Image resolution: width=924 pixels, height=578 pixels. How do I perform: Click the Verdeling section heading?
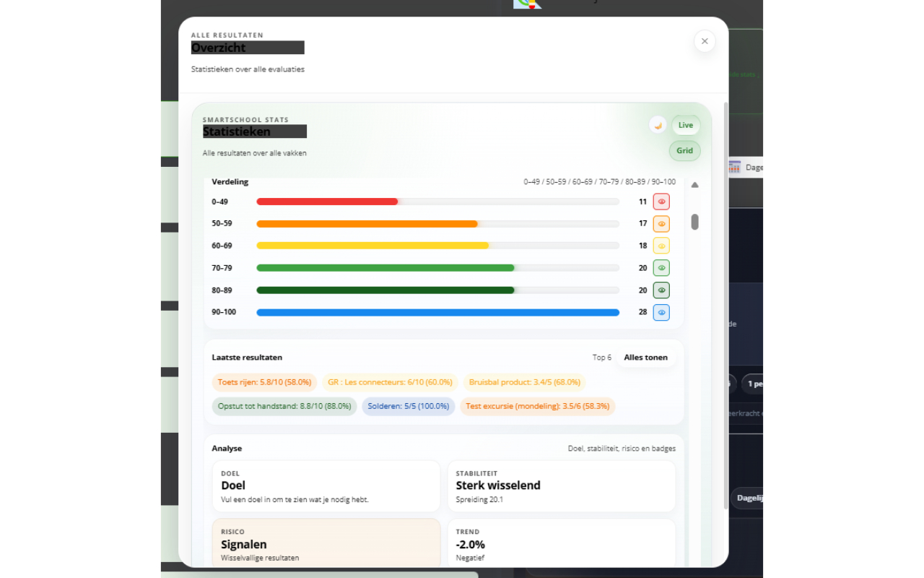tap(230, 182)
